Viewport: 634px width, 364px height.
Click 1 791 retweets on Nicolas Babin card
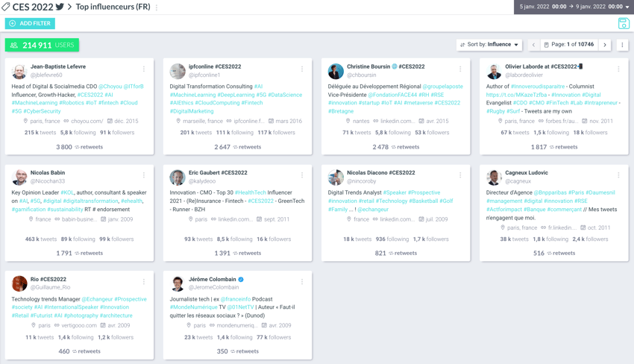79,253
